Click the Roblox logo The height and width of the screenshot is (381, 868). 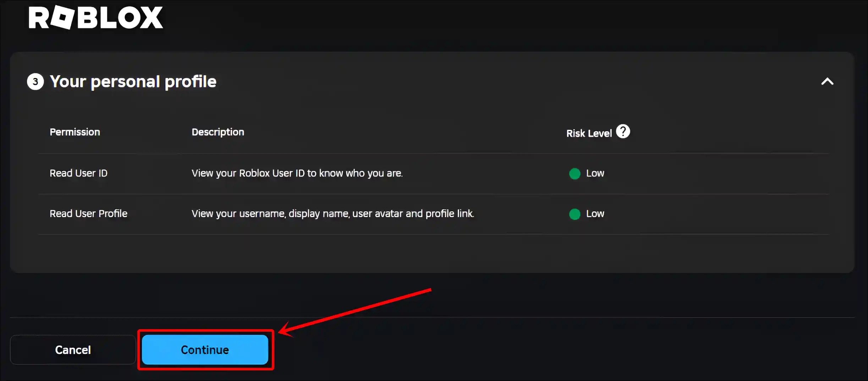[96, 17]
